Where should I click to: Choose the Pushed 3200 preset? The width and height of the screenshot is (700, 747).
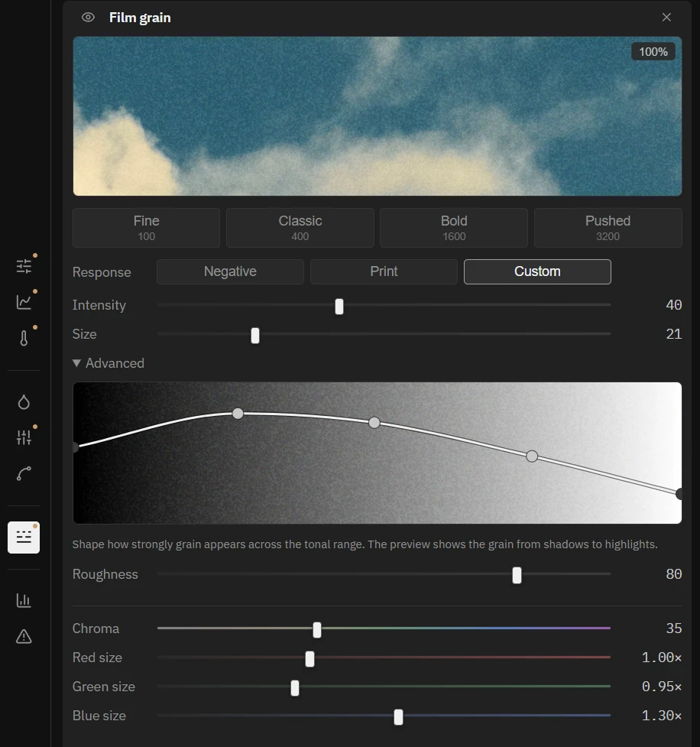608,228
